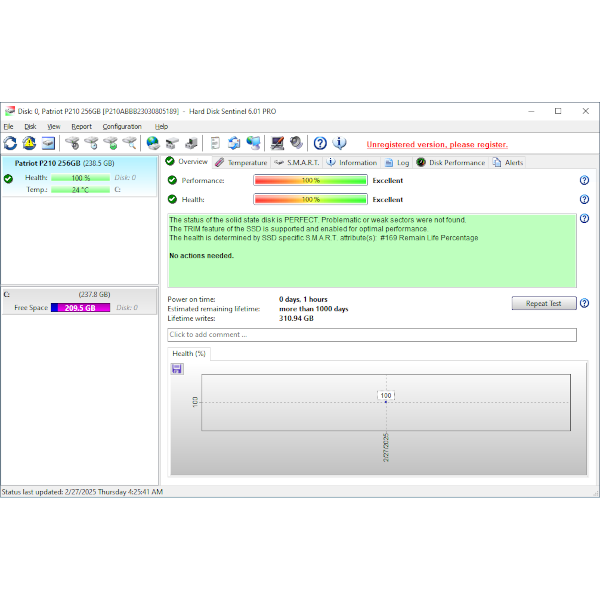Switch to the Overview tab
Image resolution: width=600 pixels, height=600 pixels.
187,162
